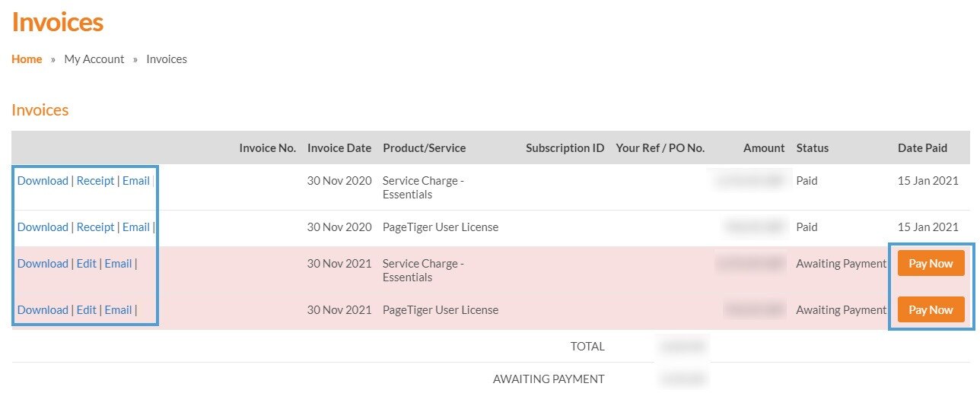Open Receipt for paid 2020 Service Charge invoice

click(95, 181)
